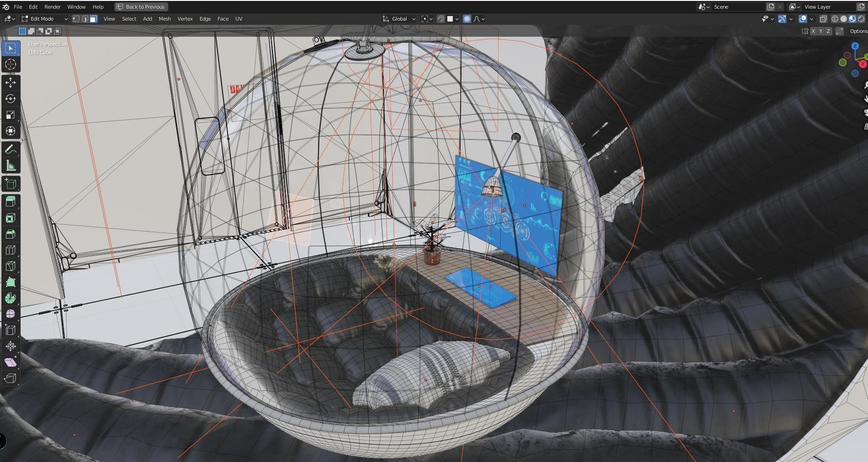Pick the Rip Region tool

(x=11, y=379)
